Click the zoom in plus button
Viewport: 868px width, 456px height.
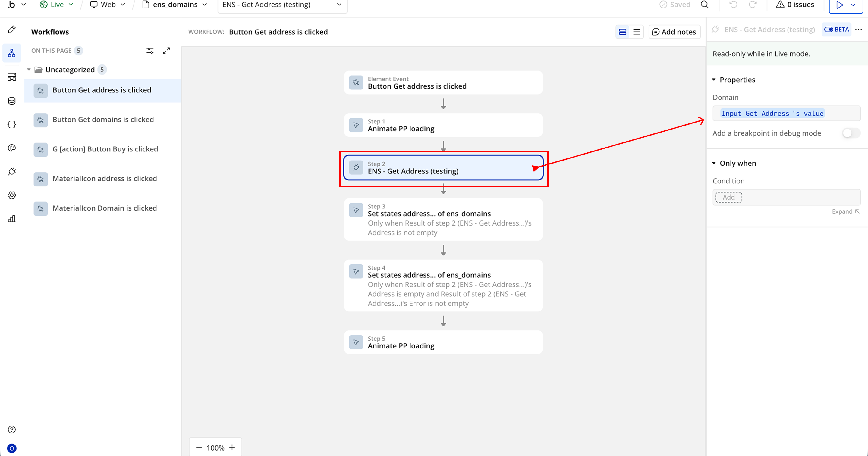point(232,447)
